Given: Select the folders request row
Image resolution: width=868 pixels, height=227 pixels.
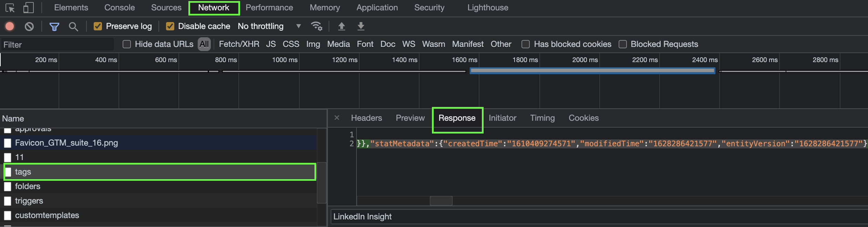Looking at the screenshot, I should click(158, 186).
